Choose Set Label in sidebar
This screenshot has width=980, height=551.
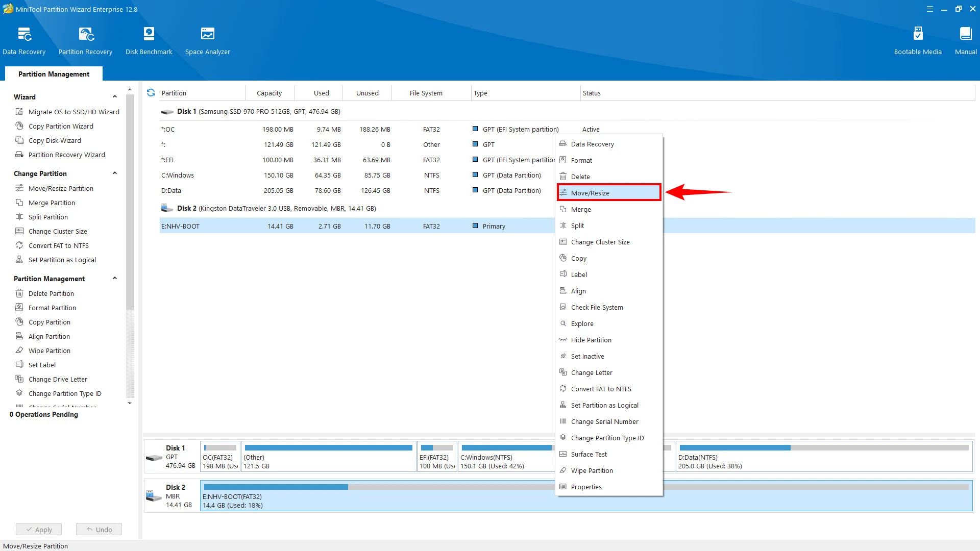(x=36, y=365)
